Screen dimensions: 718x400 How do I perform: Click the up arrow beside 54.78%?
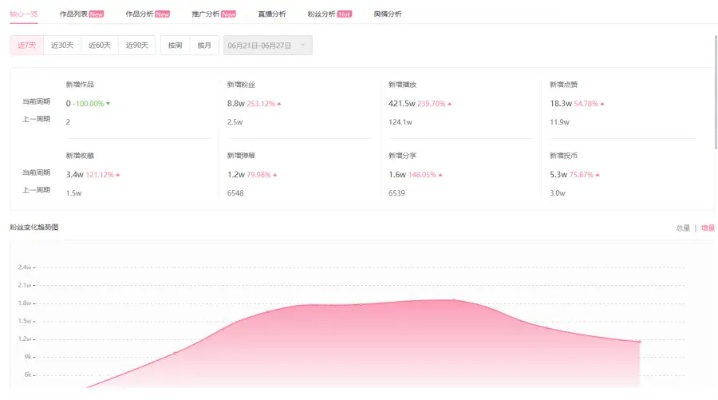602,103
